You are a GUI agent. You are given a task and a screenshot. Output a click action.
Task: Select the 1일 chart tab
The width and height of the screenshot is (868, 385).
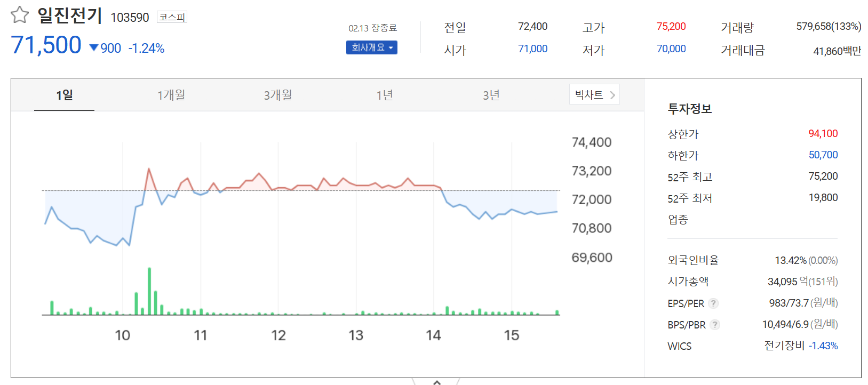(x=65, y=95)
